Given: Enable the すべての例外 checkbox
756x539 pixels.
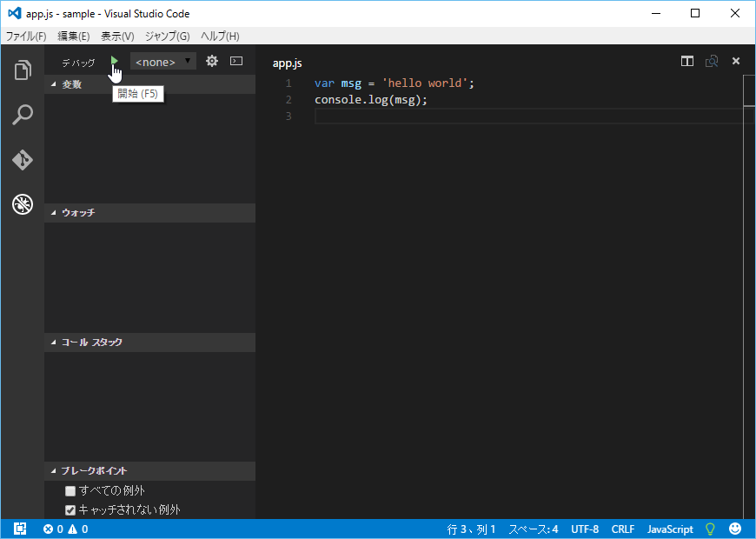Looking at the screenshot, I should coord(71,491).
